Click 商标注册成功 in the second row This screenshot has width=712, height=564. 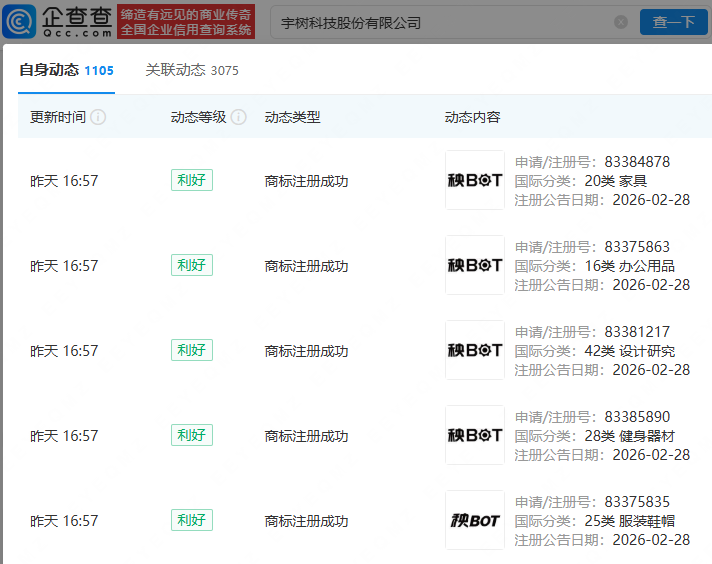pos(306,266)
